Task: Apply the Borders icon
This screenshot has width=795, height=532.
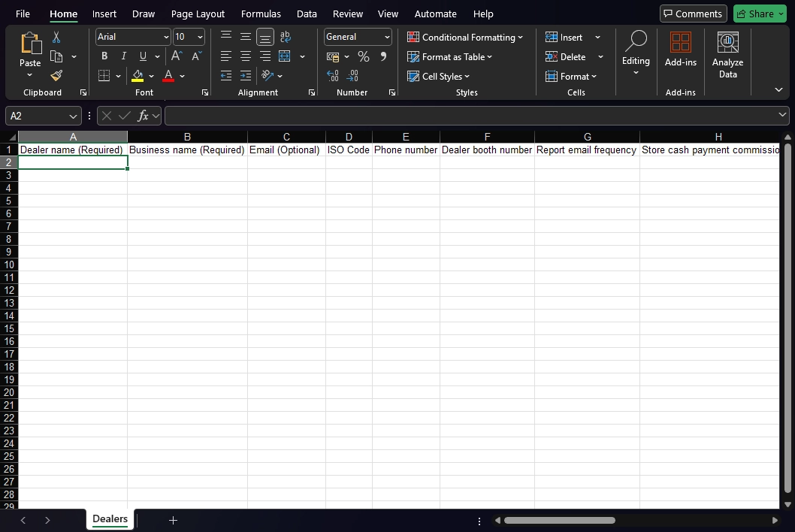Action: (104, 76)
